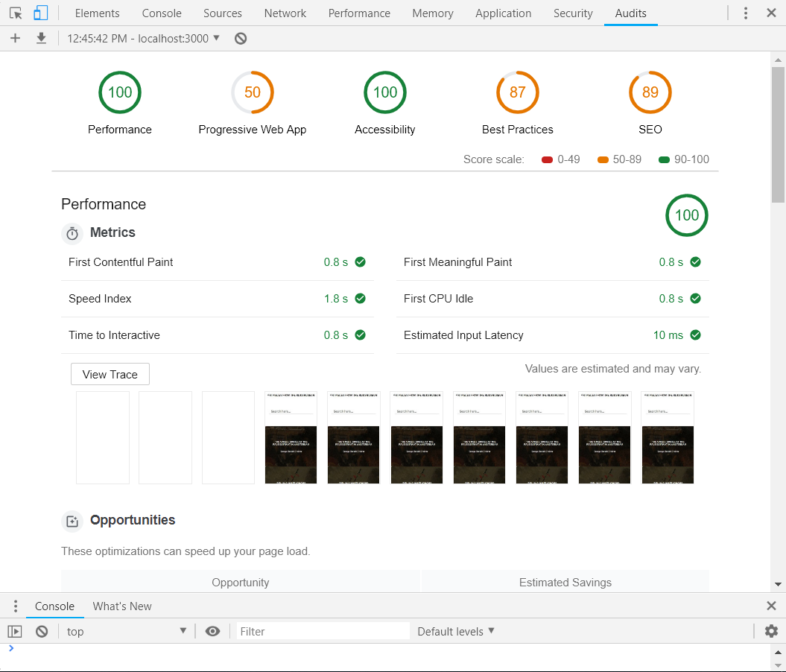Screen dimensions: 786x672
Task: Toggle the device toolbar icon
Action: point(40,13)
